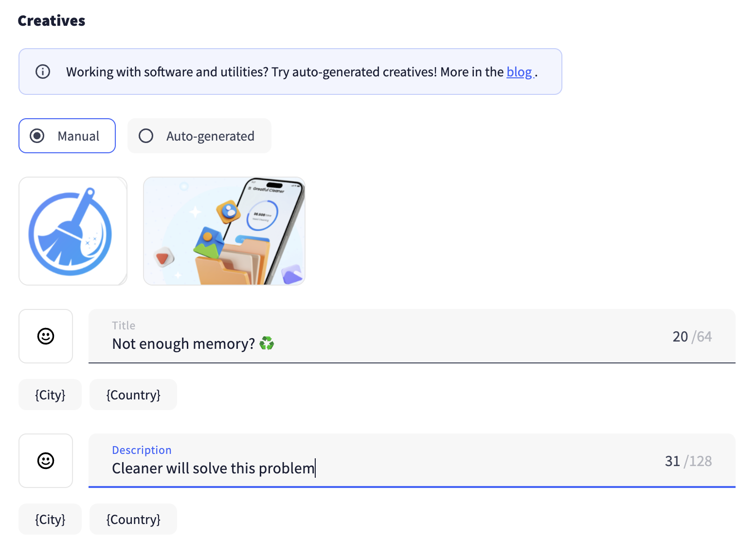The width and height of the screenshot is (756, 541).
Task: Open emoji picker for the Description field
Action: pos(46,461)
